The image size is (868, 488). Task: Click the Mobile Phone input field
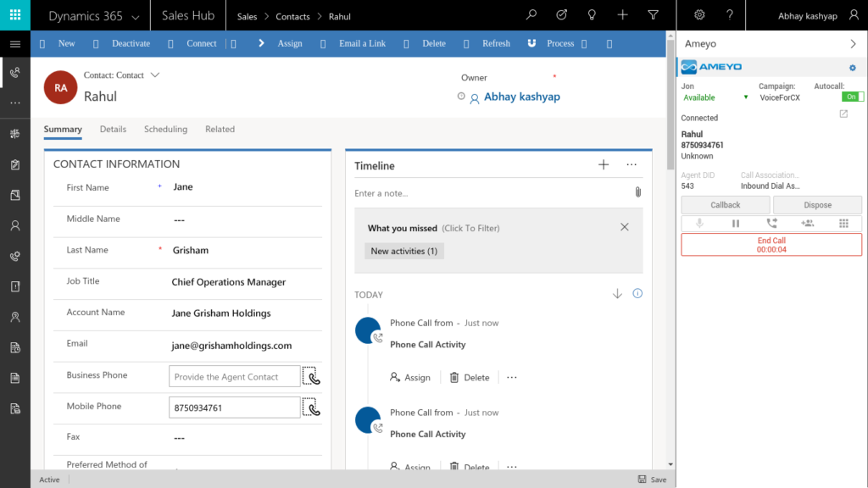click(235, 408)
